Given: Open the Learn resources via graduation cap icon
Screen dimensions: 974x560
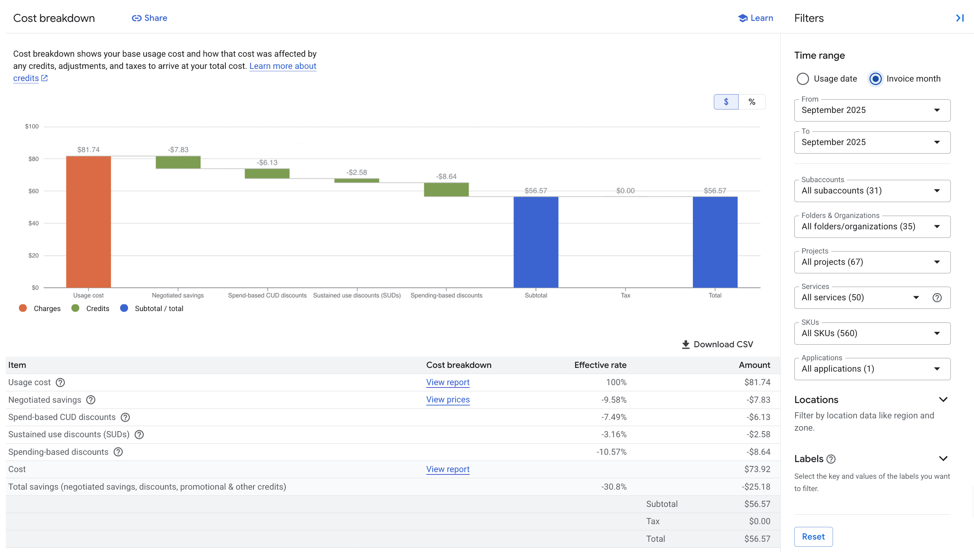Looking at the screenshot, I should (743, 18).
